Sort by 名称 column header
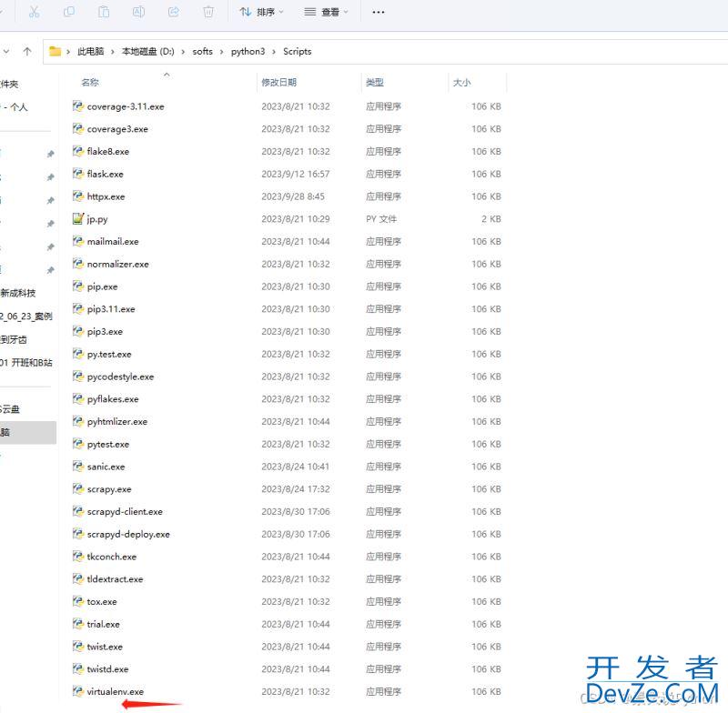728x713 pixels. (x=90, y=83)
